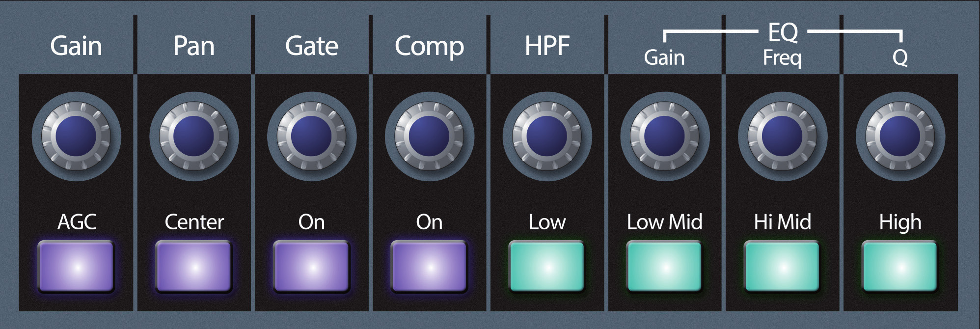Click the Gain column heading
This screenshot has width=980, height=329.
pyautogui.click(x=76, y=46)
